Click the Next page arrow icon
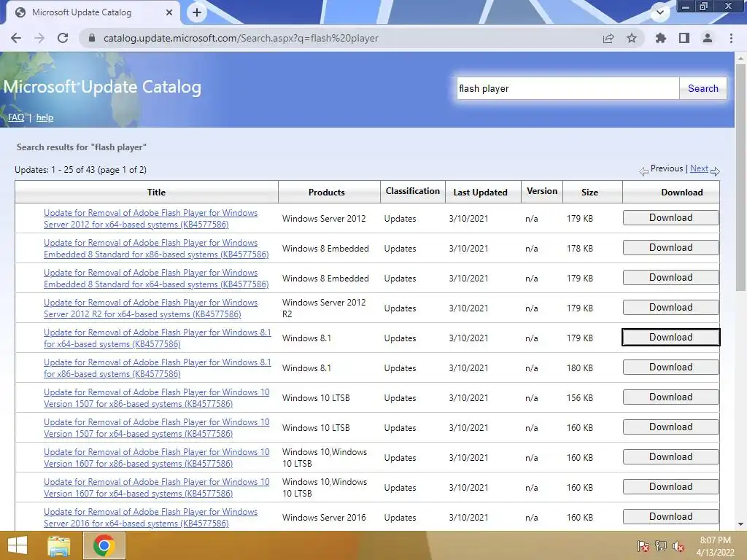The width and height of the screenshot is (747, 560). [x=715, y=171]
